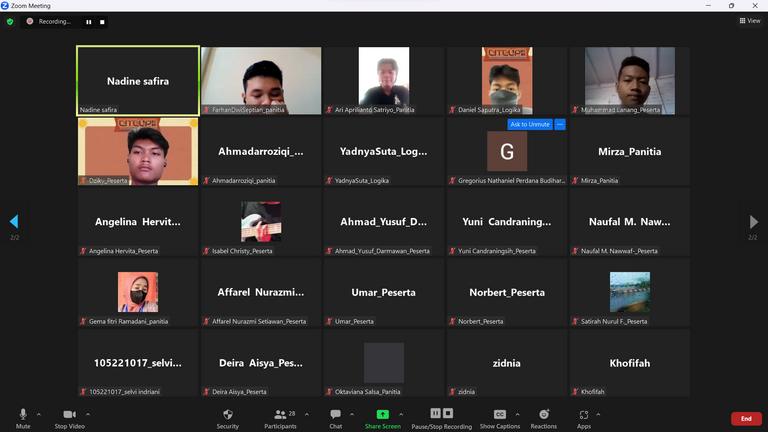
Task: Go to the next page of participants
Action: [x=754, y=222]
